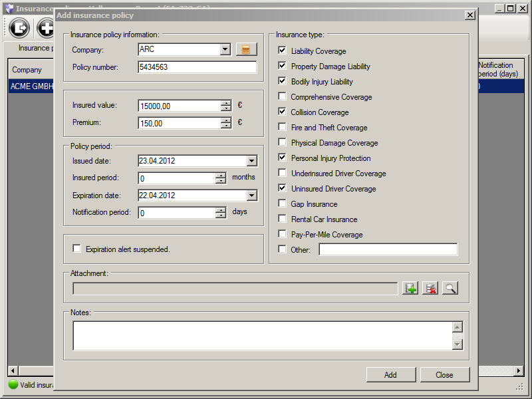The image size is (532, 399).
Task: Check the Gap Insurance option
Action: click(x=283, y=204)
